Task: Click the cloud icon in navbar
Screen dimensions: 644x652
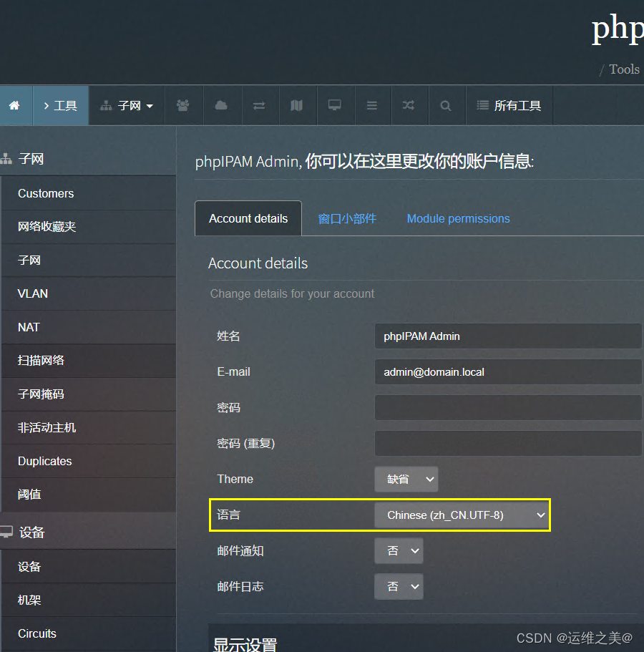Action: click(221, 106)
